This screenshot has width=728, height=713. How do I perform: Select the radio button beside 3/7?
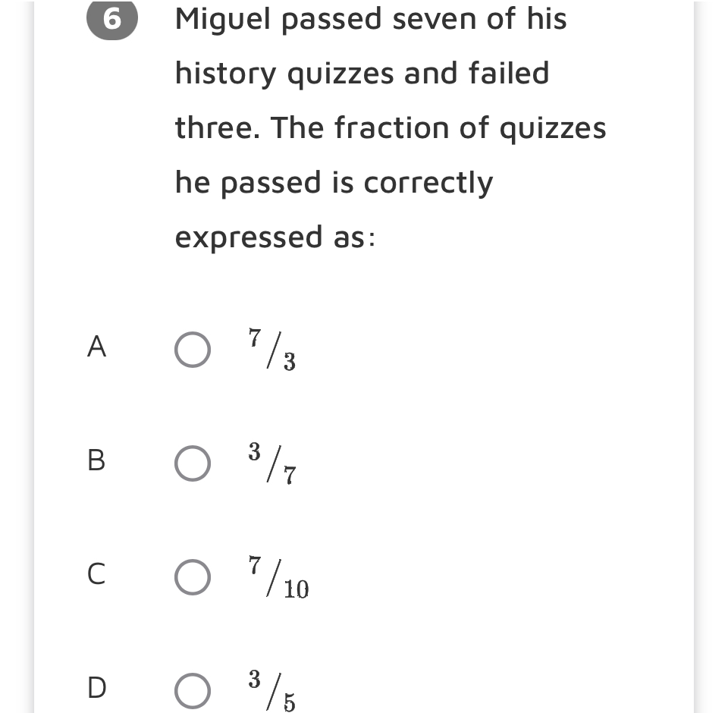click(193, 463)
